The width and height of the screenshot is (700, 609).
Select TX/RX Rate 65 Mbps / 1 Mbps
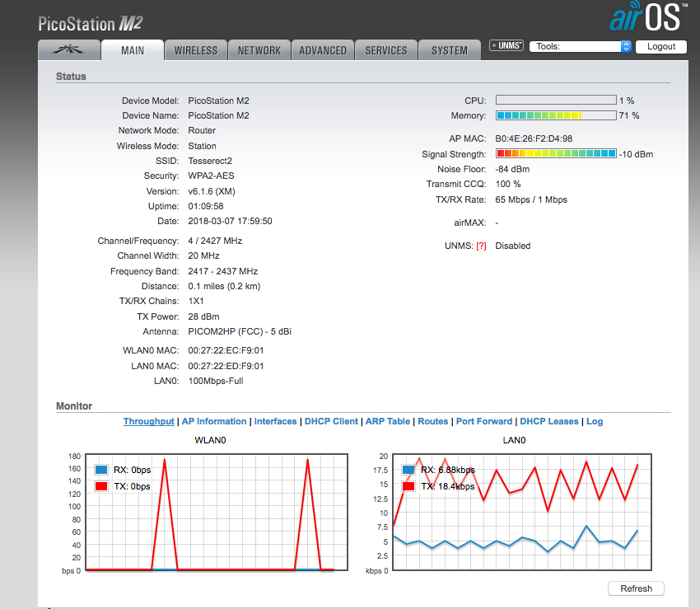coord(531,199)
